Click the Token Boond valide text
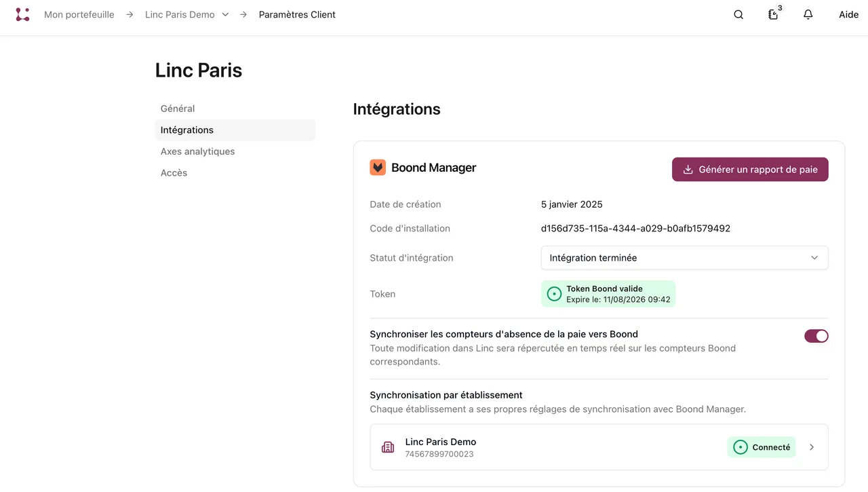 pos(604,288)
